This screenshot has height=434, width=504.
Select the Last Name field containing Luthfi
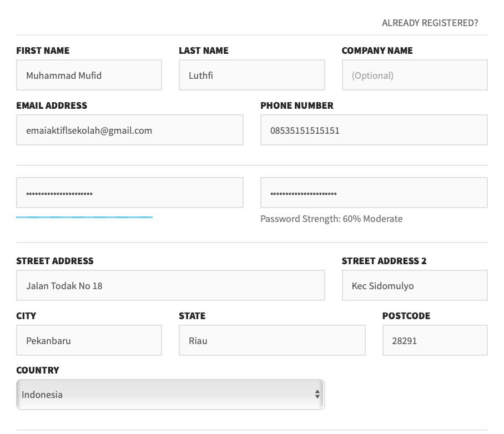251,75
